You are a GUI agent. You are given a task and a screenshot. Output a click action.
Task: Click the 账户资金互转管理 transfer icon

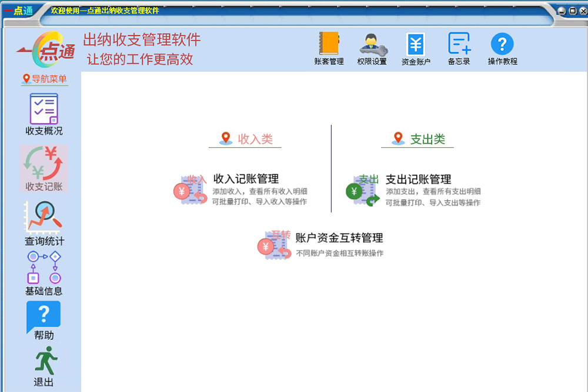(x=275, y=245)
